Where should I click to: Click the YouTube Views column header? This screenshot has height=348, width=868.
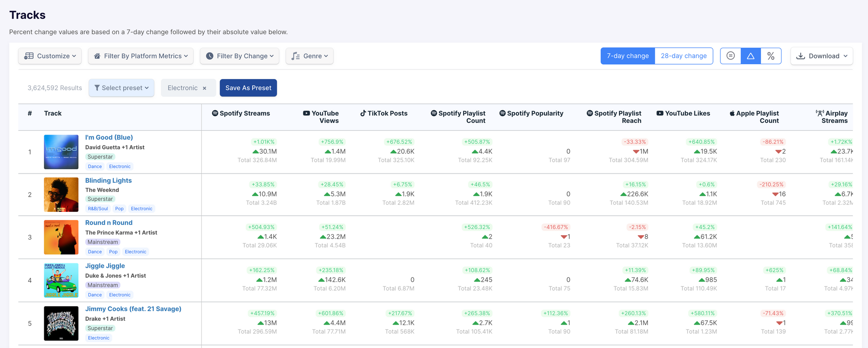pos(321,117)
